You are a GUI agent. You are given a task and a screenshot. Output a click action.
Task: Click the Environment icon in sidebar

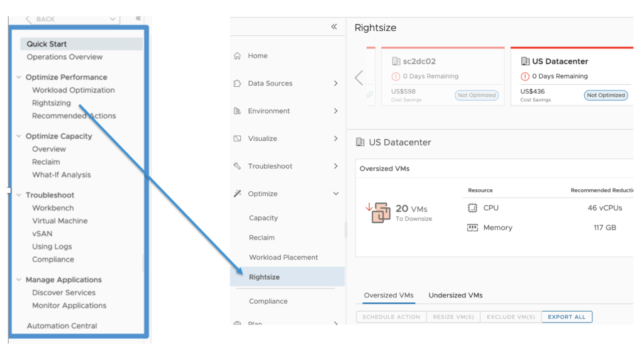click(237, 111)
